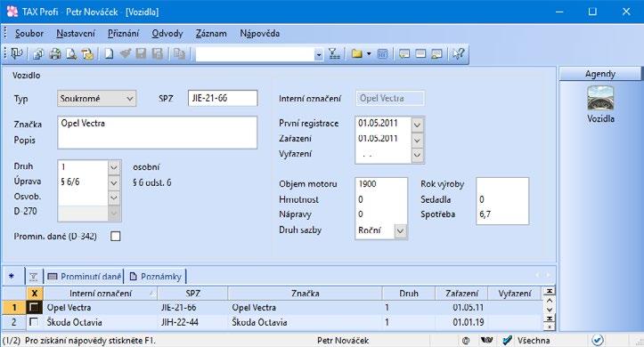Click the Spotřeba field showing 6,7
This screenshot has height=347, width=644.
pyautogui.click(x=502, y=214)
